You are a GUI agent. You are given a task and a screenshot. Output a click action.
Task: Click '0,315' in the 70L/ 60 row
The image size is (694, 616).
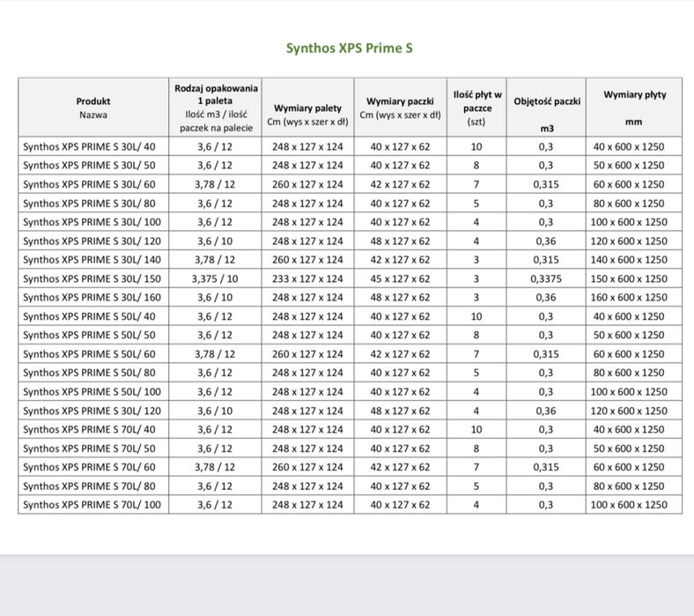click(546, 467)
